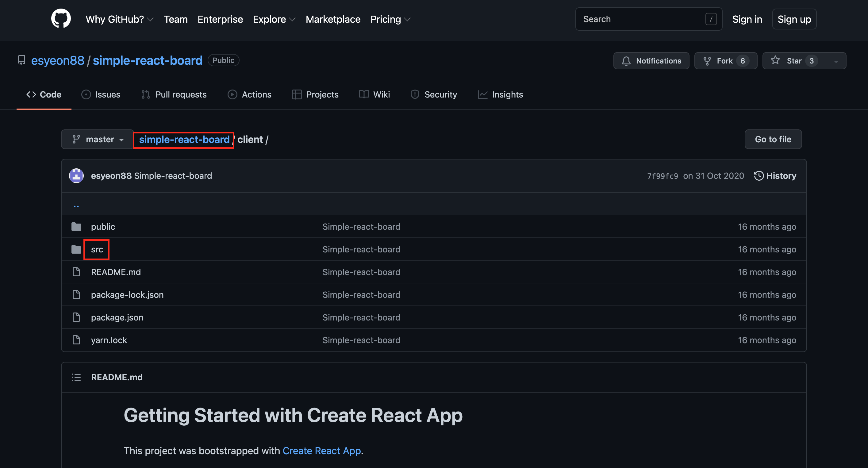Screen dimensions: 868x468
Task: Expand the Why GitHub? menu
Action: coord(119,19)
